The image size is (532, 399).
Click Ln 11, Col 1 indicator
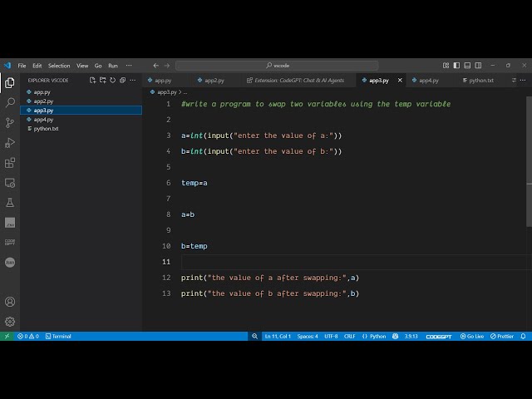(278, 336)
